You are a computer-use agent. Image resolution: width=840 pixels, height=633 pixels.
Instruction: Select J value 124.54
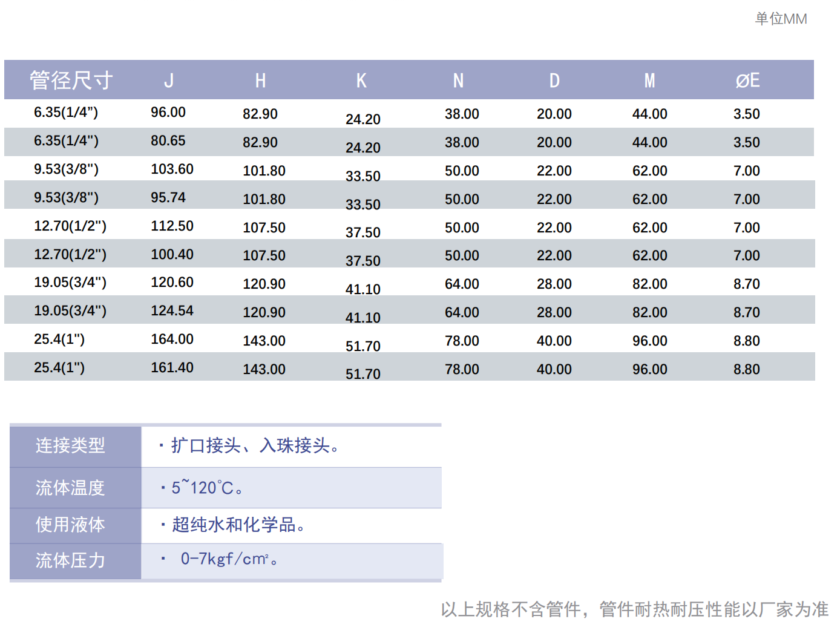(172, 310)
